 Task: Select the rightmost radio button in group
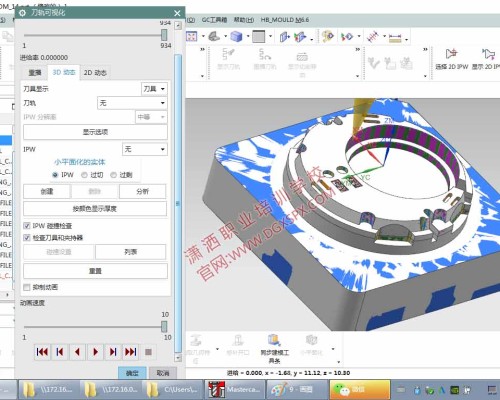pos(113,175)
